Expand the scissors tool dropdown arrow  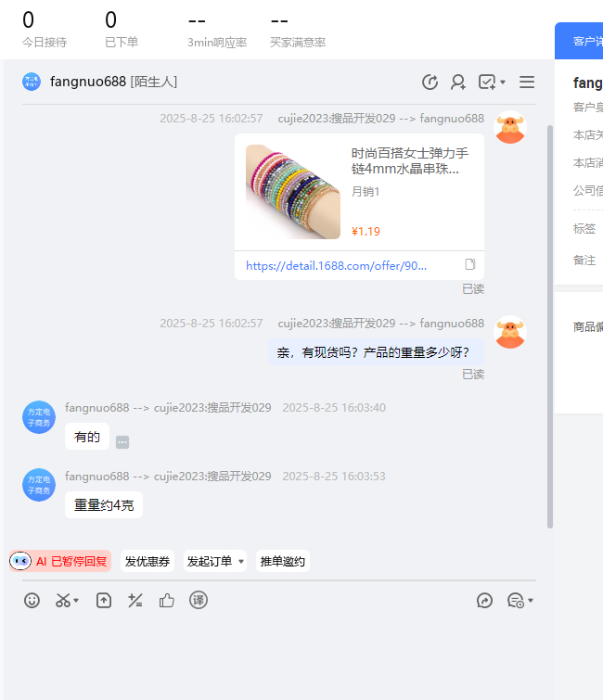pyautogui.click(x=76, y=601)
